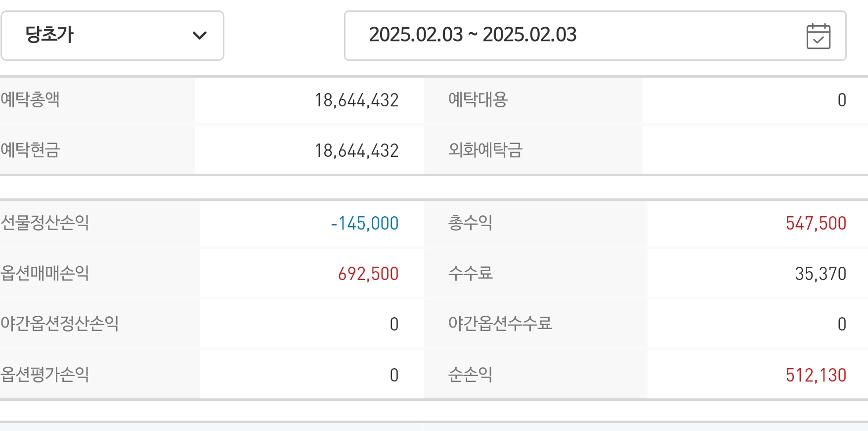This screenshot has width=868, height=431.
Task: Select the 선물정산손익 value -145,000
Action: 365,224
